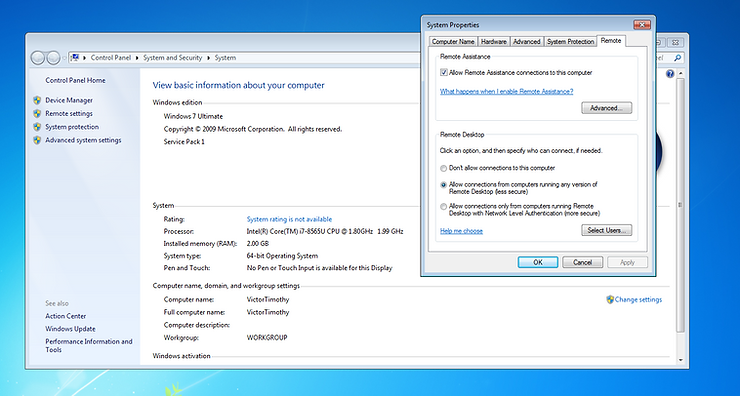Select Allow connections from any Remote Desktop version
740x396 pixels.
(443, 185)
